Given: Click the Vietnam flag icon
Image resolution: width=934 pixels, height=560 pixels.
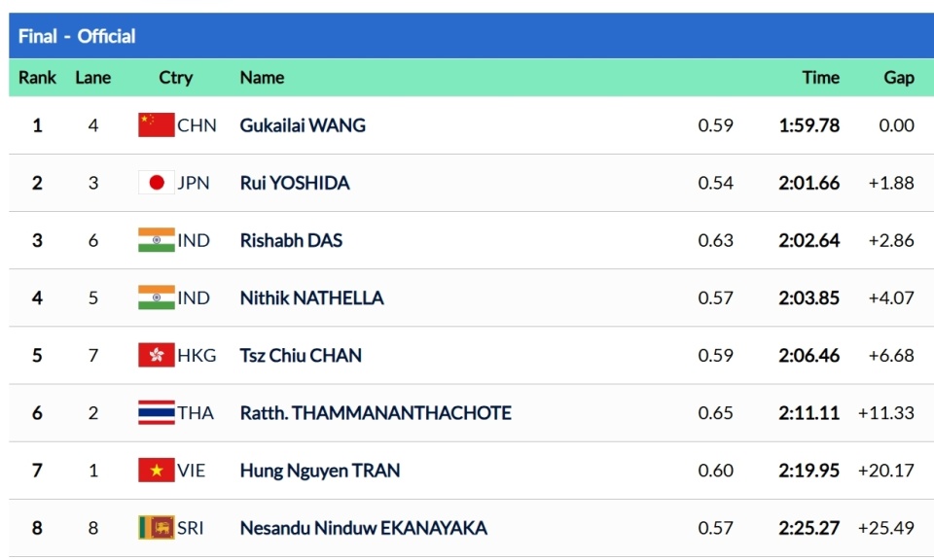Looking at the screenshot, I should click(x=156, y=471).
